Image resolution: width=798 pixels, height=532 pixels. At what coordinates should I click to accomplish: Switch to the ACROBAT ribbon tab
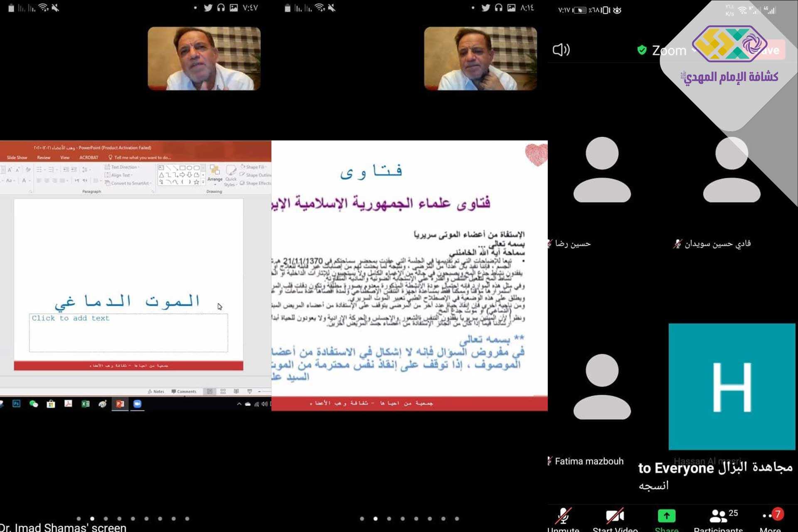click(89, 158)
